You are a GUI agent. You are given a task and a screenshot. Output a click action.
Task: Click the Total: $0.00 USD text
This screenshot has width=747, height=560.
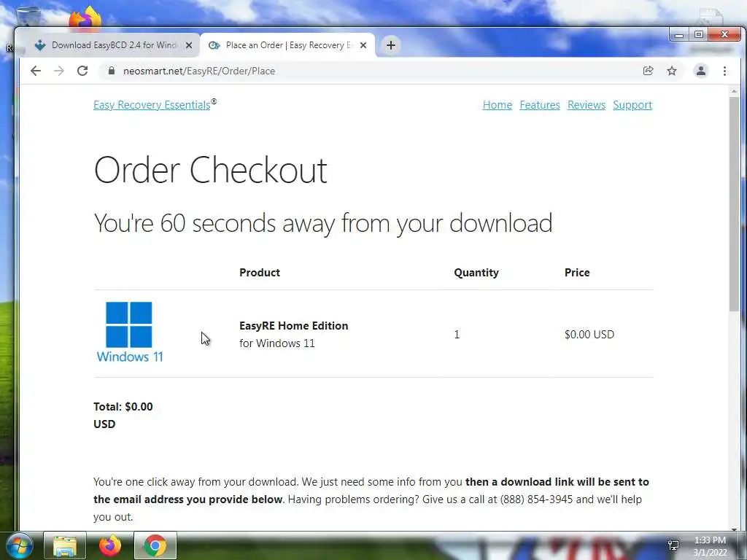(x=123, y=415)
